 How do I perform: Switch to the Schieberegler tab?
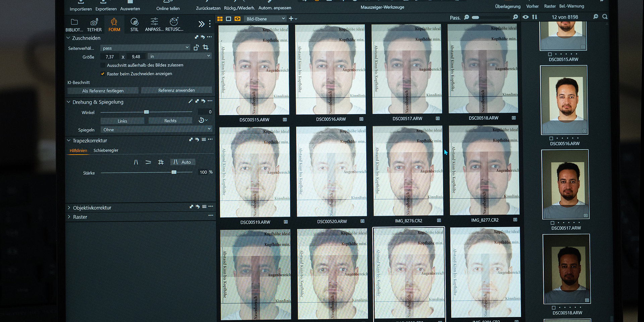(106, 150)
